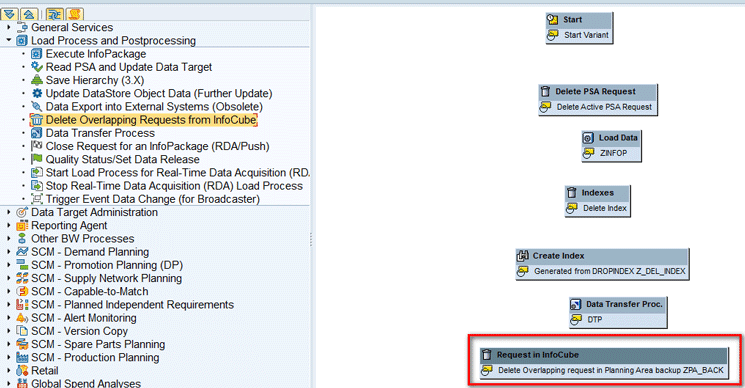
Task: Click the Start Variant icon in Start node
Action: point(553,35)
